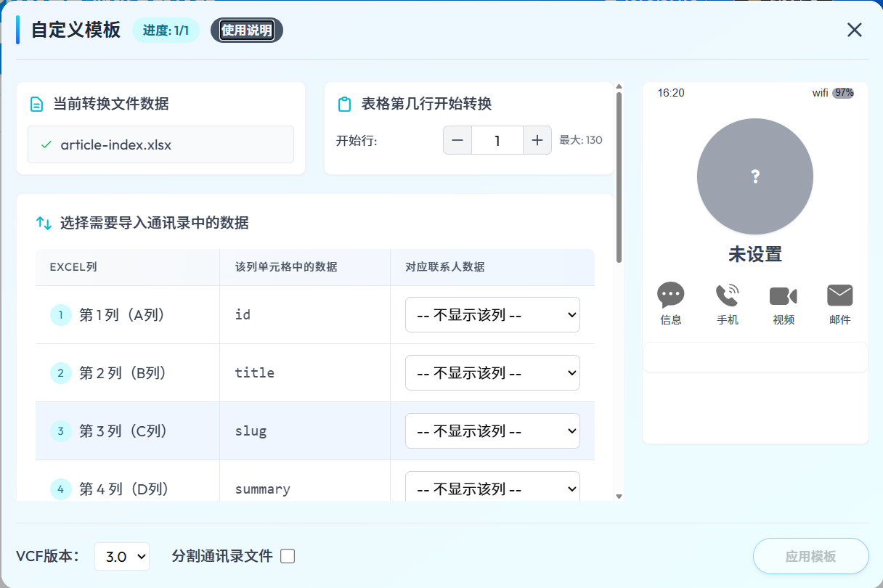
Task: Click the title cell value
Action: [255, 373]
